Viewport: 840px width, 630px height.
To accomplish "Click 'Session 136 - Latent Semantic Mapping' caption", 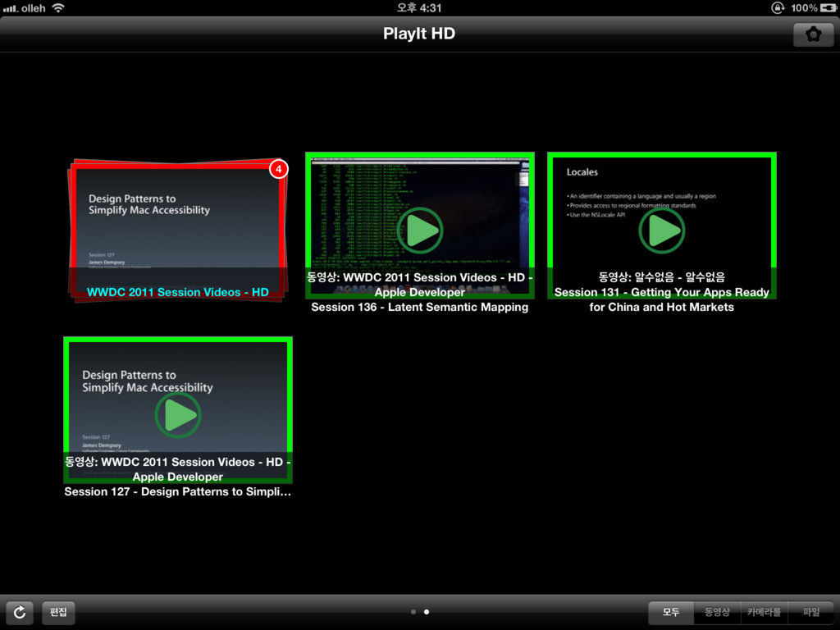I will (x=420, y=308).
